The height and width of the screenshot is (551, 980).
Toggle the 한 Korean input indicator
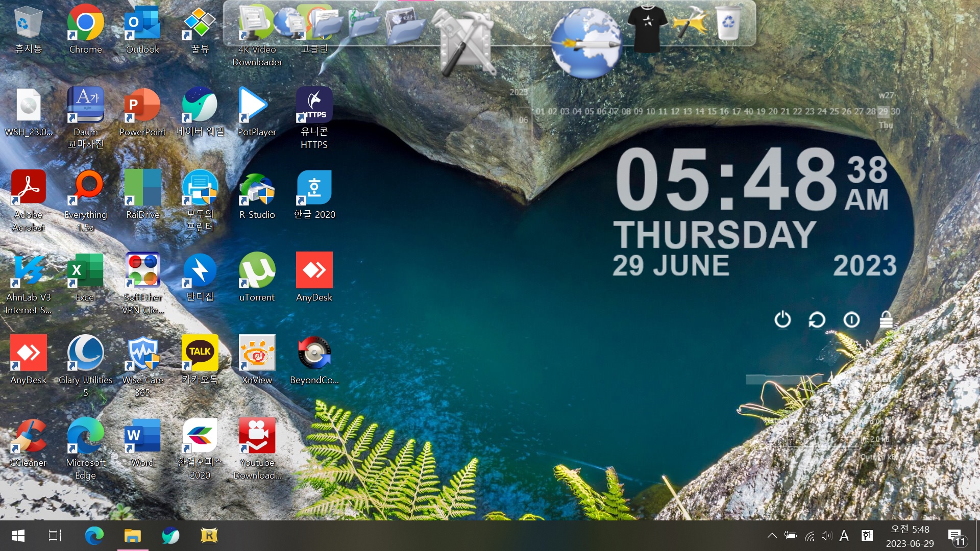click(867, 536)
